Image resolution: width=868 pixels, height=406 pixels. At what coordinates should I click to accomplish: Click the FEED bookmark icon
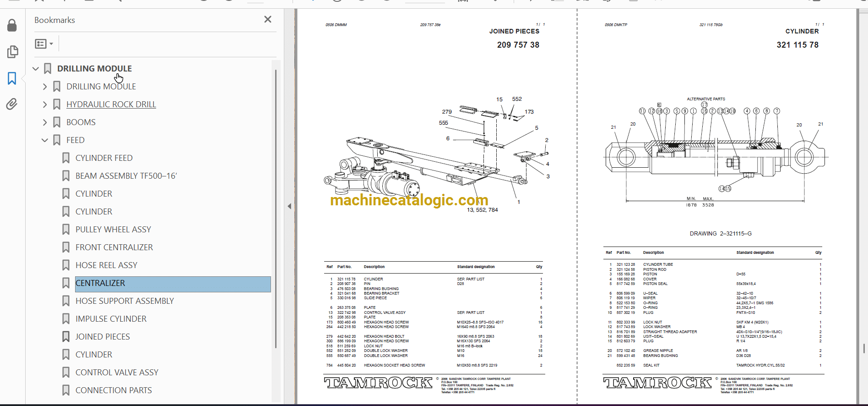[57, 140]
